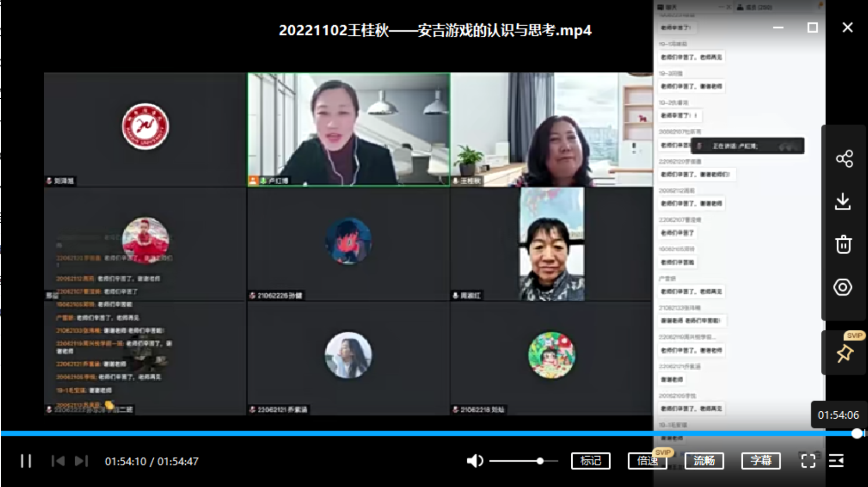868x487 pixels.
Task: Minimize the player window
Action: pos(778,28)
